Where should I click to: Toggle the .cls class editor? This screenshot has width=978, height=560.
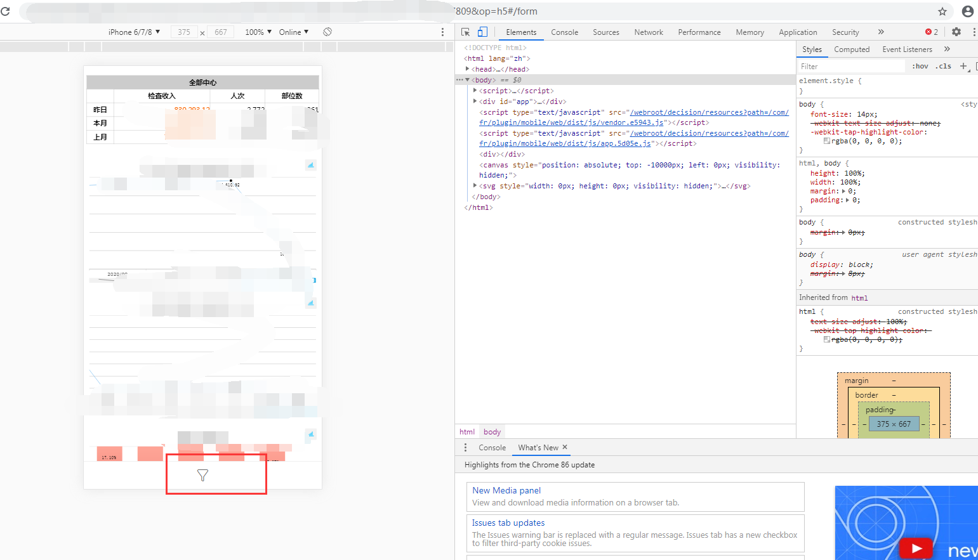tap(944, 66)
